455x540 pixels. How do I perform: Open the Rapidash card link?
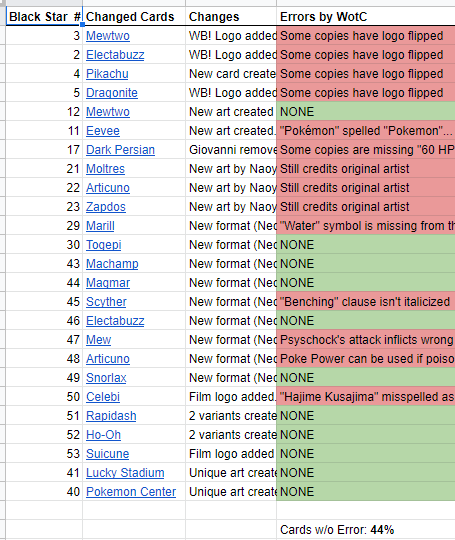click(111, 416)
